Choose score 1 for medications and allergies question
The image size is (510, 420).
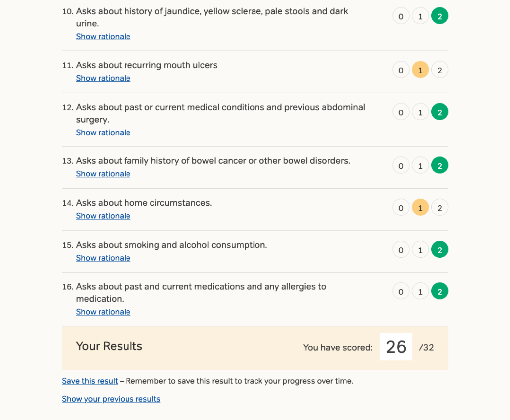[420, 292]
